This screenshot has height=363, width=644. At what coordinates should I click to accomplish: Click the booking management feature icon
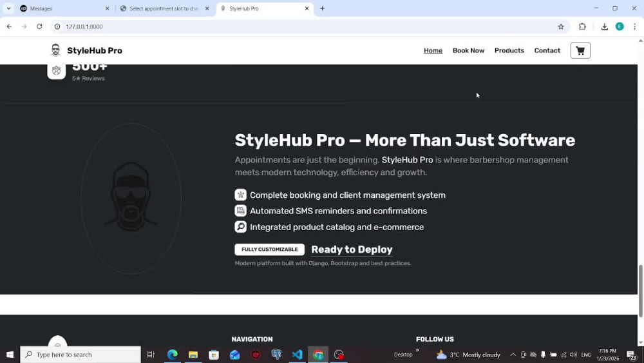pyautogui.click(x=241, y=195)
